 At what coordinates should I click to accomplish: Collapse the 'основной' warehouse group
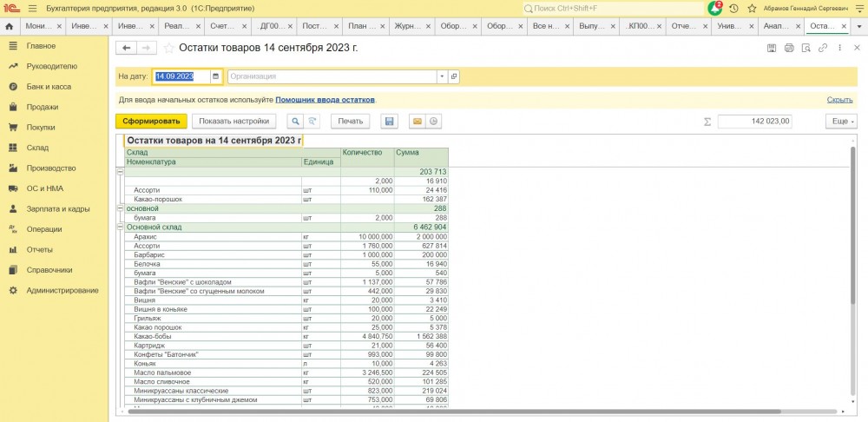(x=120, y=208)
